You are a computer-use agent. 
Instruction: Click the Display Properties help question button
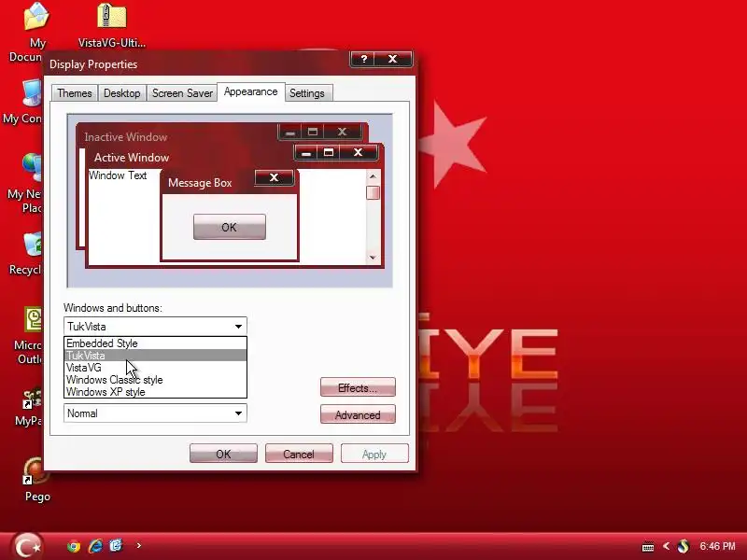363,59
